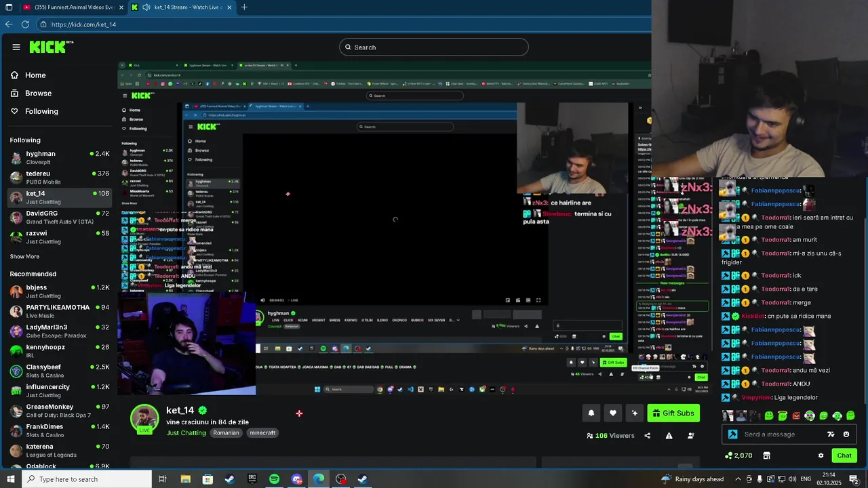The image size is (868, 488).
Task: Open the emote picker smiley icon
Action: point(846,434)
